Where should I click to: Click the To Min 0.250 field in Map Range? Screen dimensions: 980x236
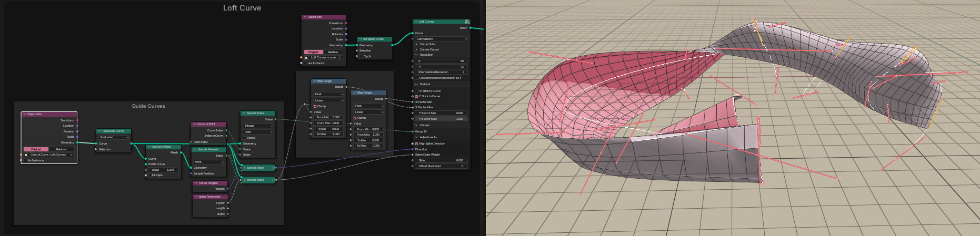click(368, 140)
